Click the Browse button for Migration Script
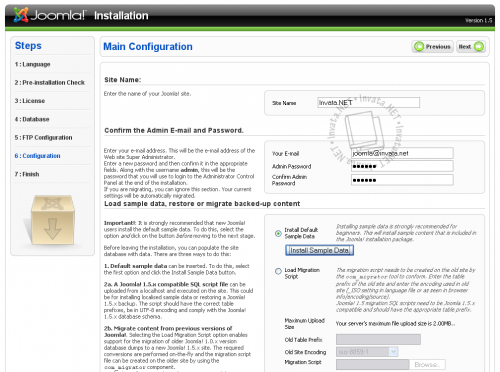 click(x=427, y=365)
